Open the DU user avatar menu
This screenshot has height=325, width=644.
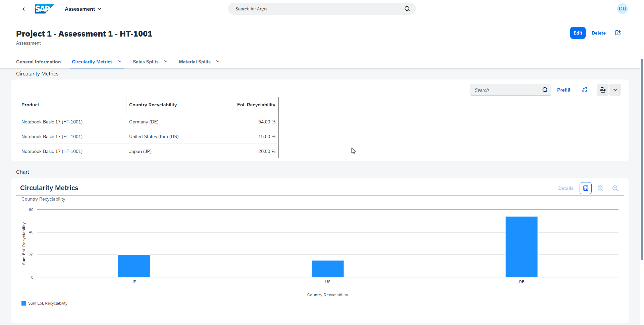click(x=623, y=9)
